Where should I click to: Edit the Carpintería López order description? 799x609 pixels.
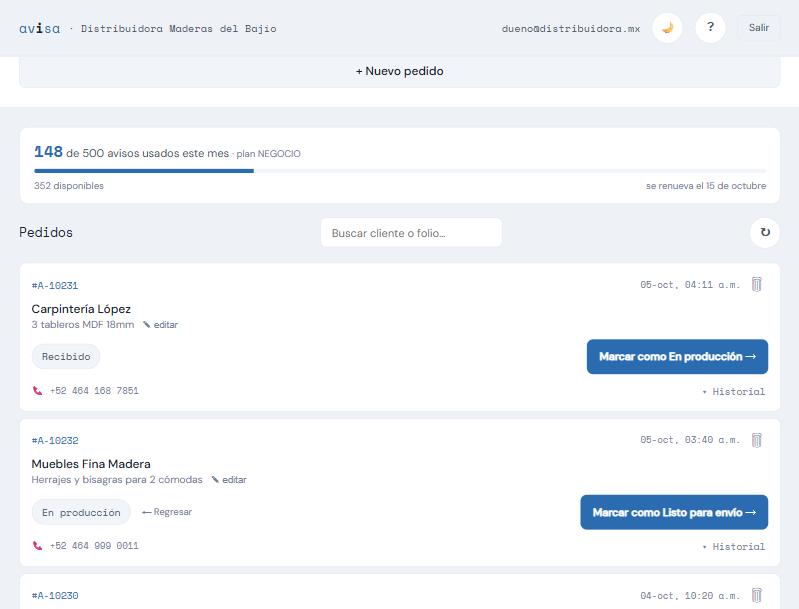point(161,325)
